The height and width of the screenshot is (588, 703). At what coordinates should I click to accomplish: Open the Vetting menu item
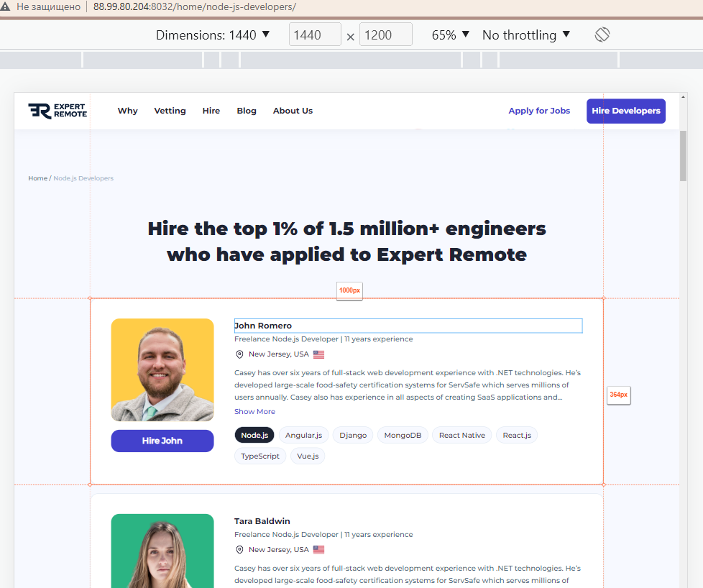pos(170,111)
